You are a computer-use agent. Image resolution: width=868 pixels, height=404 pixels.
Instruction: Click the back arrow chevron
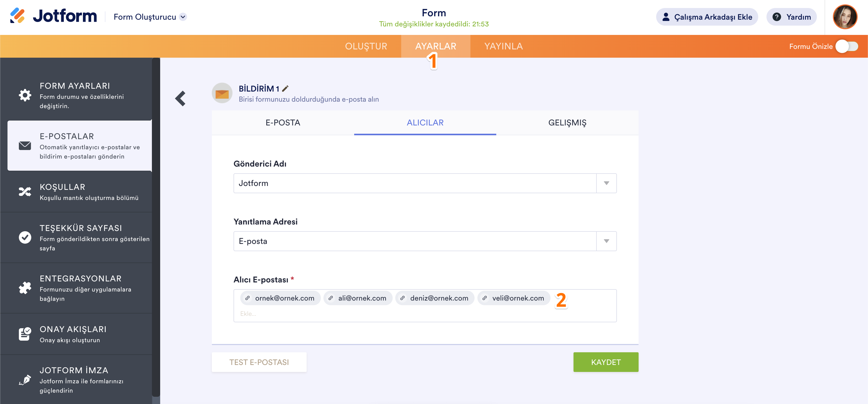180,99
